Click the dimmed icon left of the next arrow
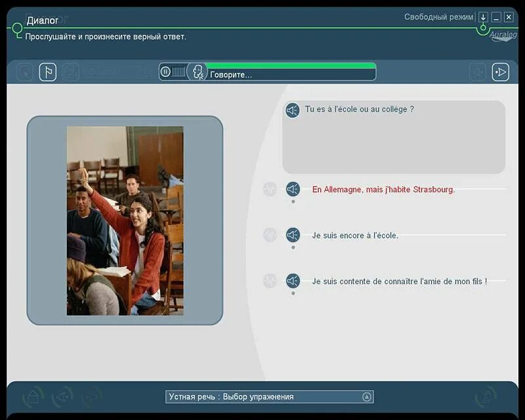The image size is (525, 420). pyautogui.click(x=478, y=72)
